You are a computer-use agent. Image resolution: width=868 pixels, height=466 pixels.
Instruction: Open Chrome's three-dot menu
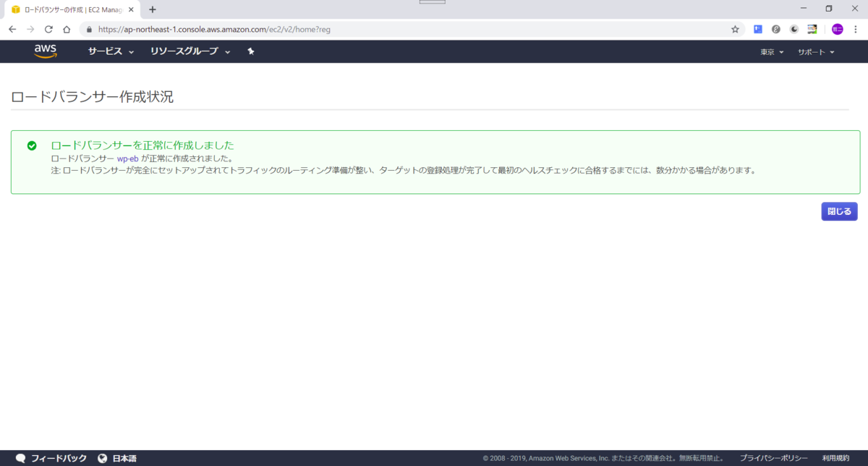pos(854,29)
